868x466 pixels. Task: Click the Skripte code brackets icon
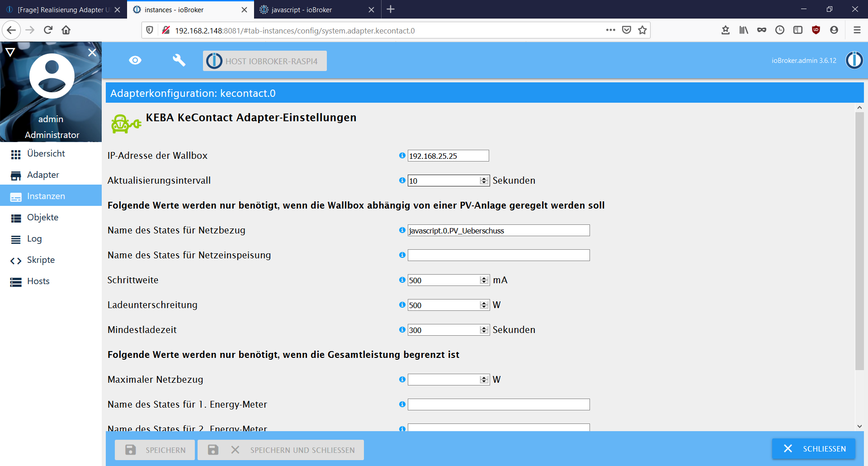pos(16,261)
